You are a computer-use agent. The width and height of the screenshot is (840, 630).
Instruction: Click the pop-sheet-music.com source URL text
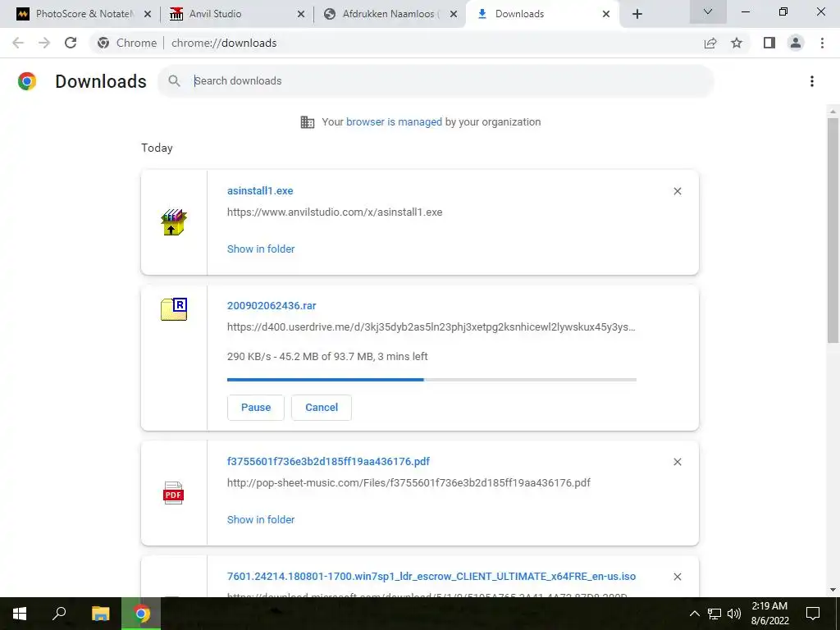tap(409, 483)
